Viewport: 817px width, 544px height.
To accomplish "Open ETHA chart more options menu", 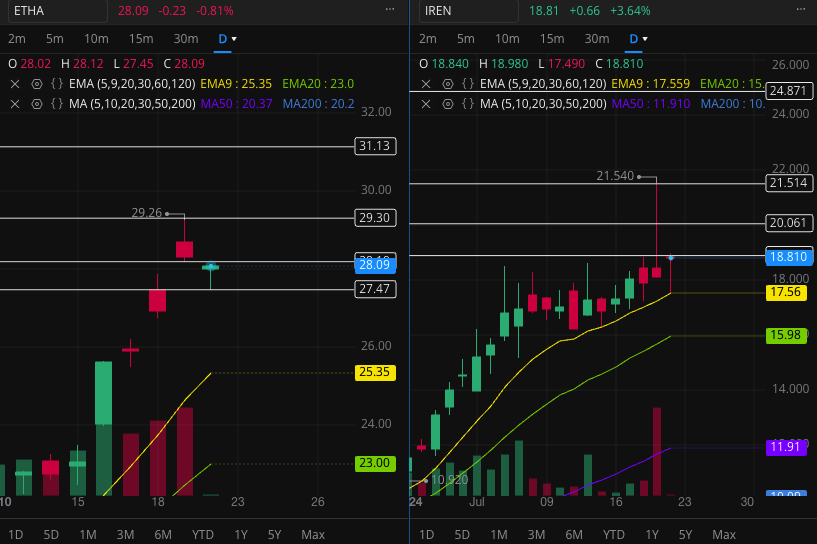I will coord(390,9).
